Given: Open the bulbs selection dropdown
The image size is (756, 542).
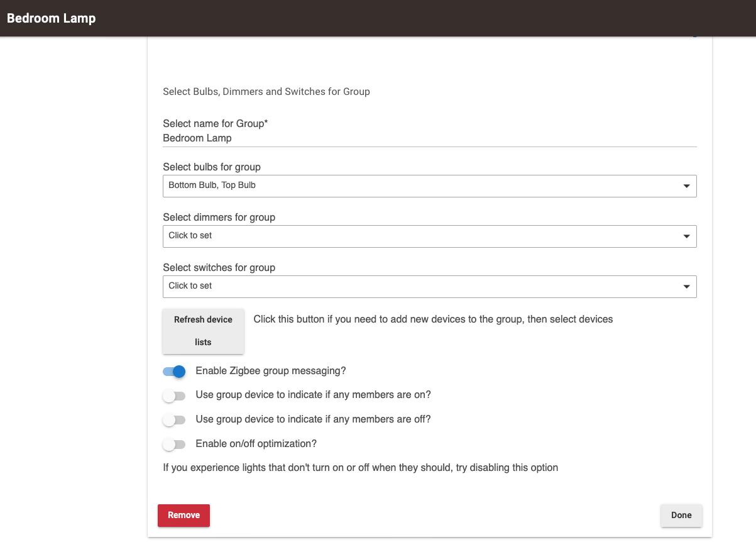Looking at the screenshot, I should (x=429, y=185).
